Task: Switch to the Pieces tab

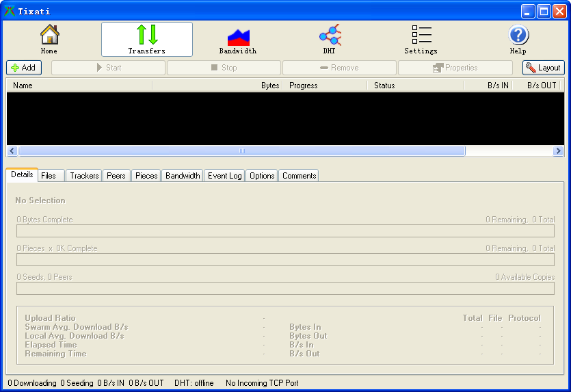Action: point(146,176)
